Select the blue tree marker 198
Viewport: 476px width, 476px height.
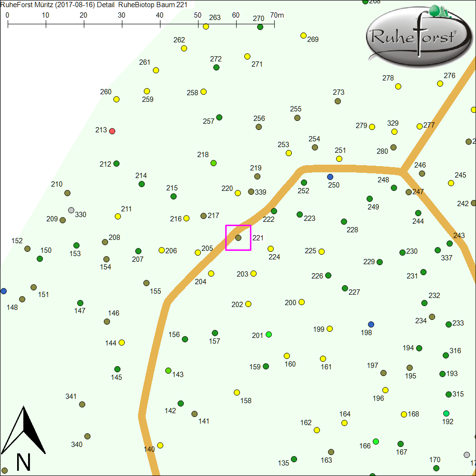pos(371,324)
